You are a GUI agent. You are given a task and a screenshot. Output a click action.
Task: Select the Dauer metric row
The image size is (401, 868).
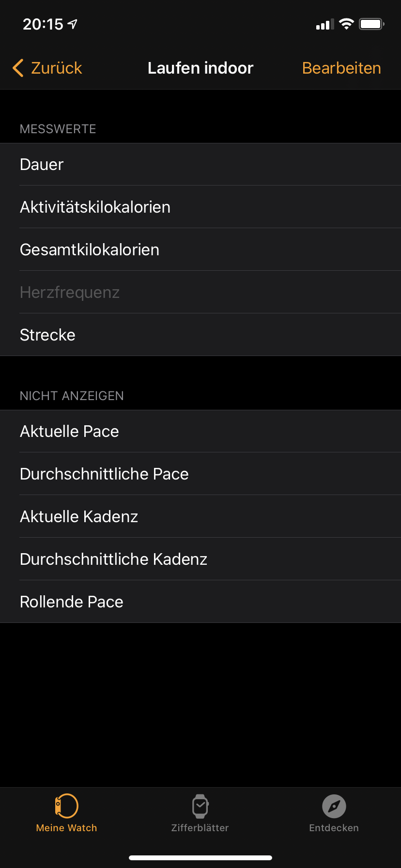tap(200, 165)
